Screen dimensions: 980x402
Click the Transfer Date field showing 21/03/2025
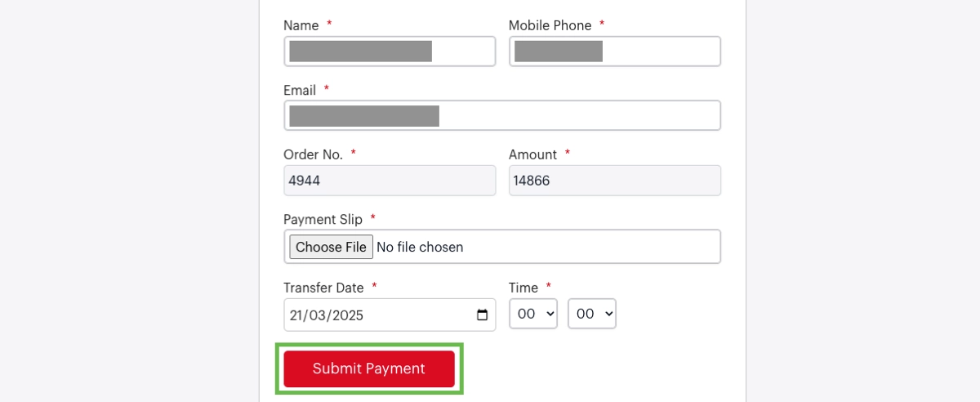tap(376, 315)
